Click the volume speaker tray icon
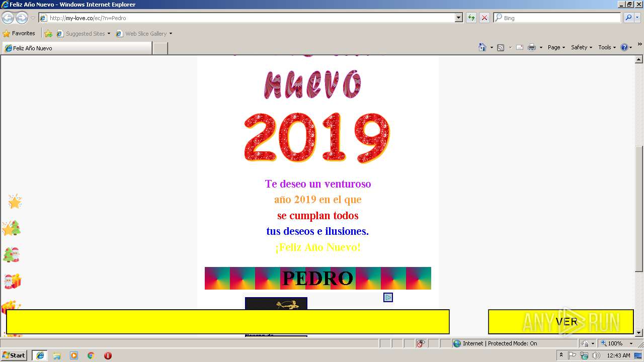644x362 pixels. click(596, 355)
